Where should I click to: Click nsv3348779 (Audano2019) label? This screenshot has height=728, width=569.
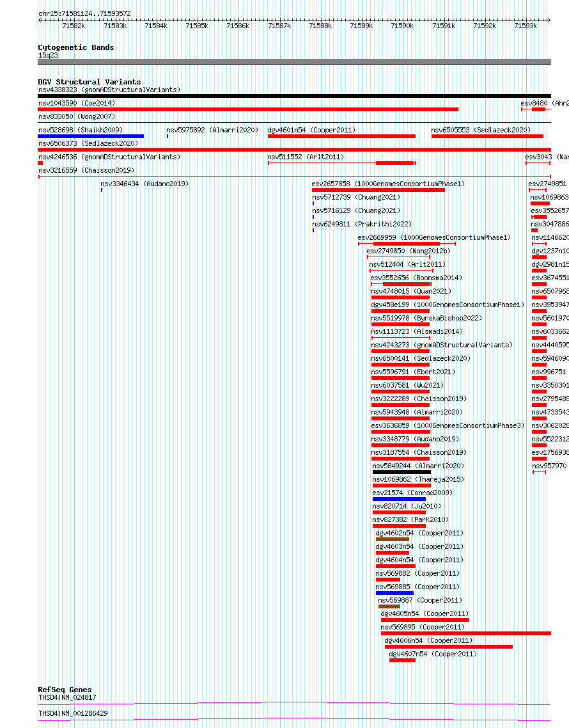click(x=415, y=439)
